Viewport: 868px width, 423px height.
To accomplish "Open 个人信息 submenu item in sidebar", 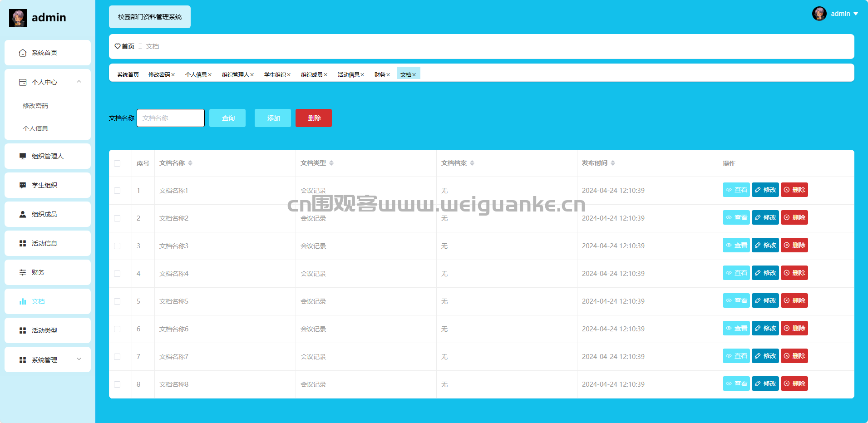I will 35,128.
